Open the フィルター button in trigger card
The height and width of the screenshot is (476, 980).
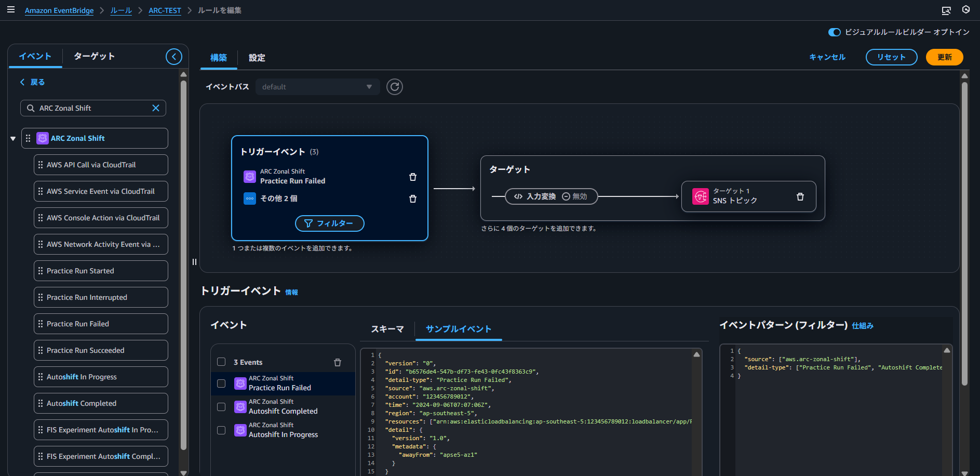tap(330, 223)
